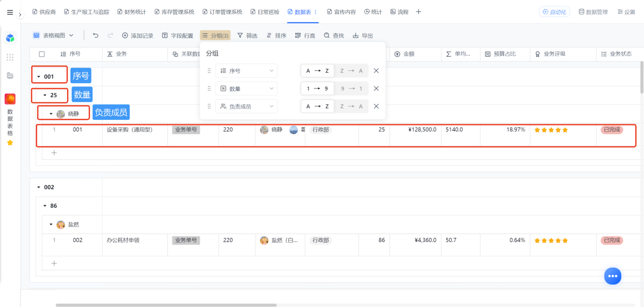
Task: Collapse group 002
Action: [39, 187]
